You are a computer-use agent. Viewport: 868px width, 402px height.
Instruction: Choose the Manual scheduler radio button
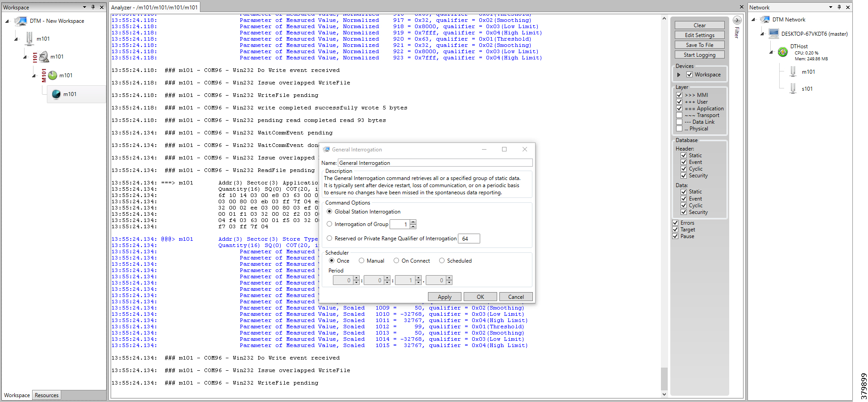361,261
